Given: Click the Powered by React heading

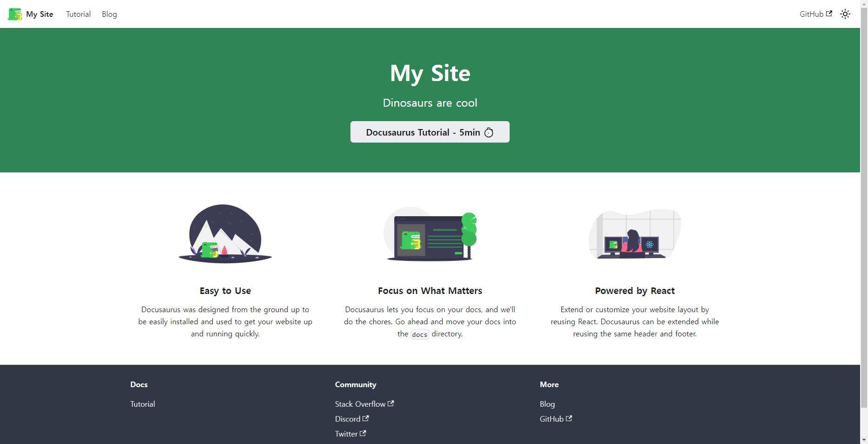Looking at the screenshot, I should click(635, 291).
